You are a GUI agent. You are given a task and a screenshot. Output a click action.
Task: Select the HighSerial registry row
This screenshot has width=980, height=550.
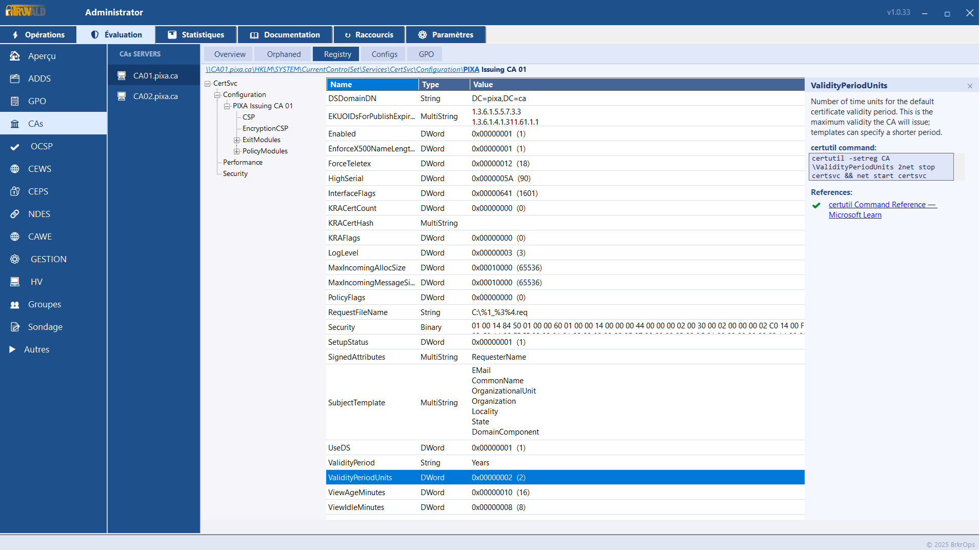tap(565, 179)
